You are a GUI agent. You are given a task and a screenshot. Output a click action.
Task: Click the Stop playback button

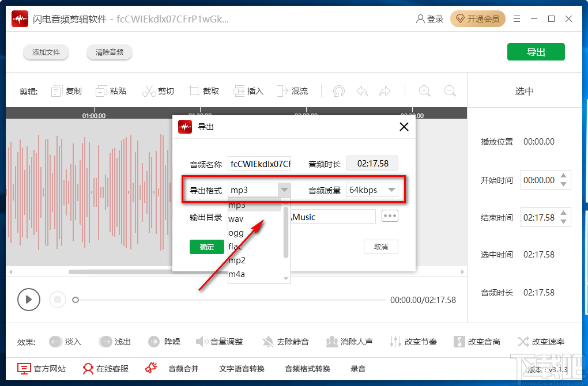pos(58,300)
